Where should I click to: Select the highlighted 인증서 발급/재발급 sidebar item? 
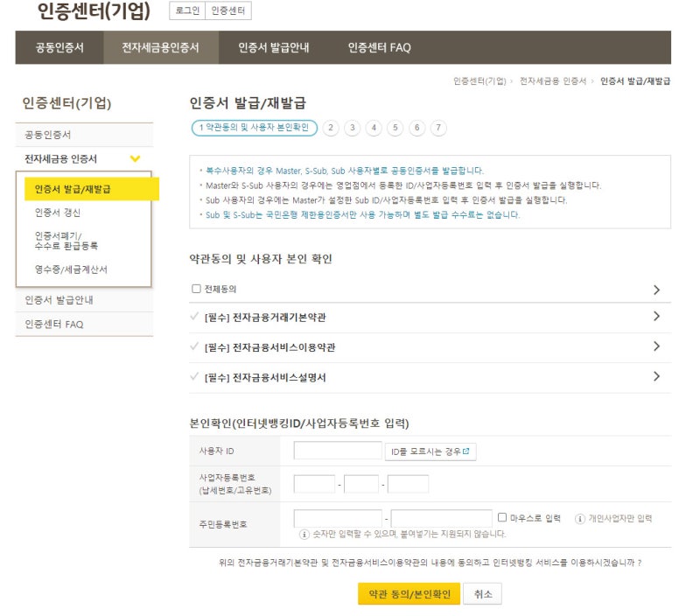click(92, 189)
